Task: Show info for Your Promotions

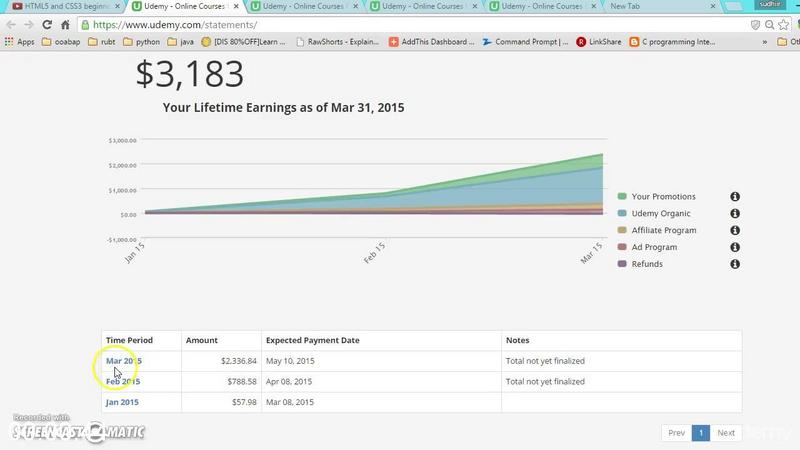Action: (x=735, y=196)
